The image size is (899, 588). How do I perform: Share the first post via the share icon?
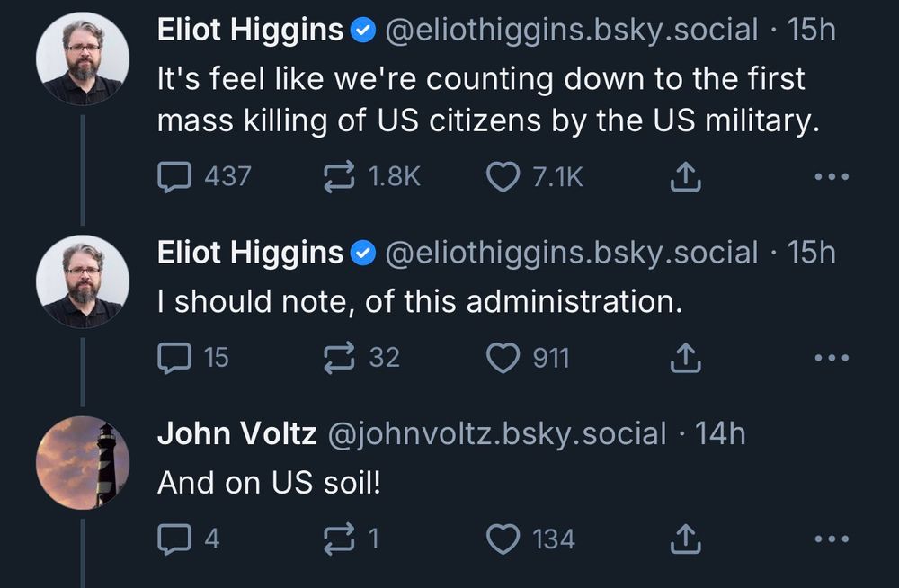coord(684,176)
